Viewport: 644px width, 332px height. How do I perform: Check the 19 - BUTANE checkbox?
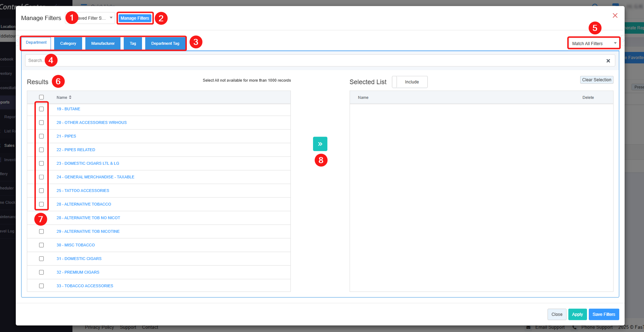[42, 109]
